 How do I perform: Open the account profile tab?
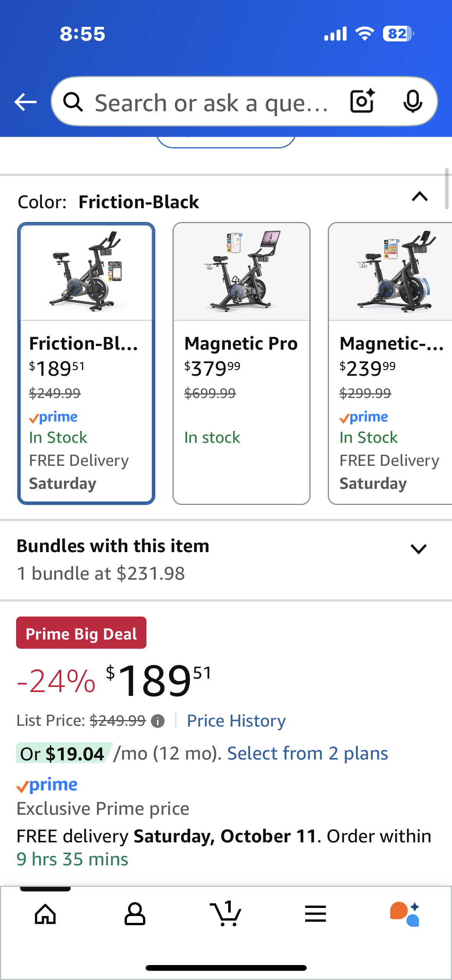coord(135,914)
